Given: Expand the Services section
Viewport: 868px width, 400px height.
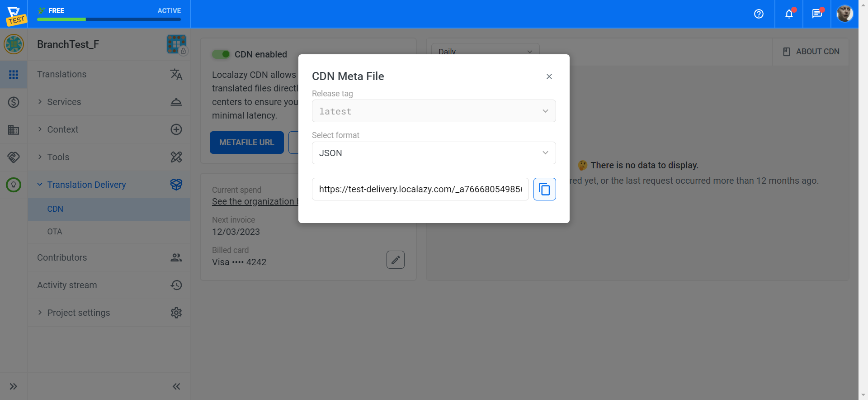Looking at the screenshot, I should coord(109,102).
